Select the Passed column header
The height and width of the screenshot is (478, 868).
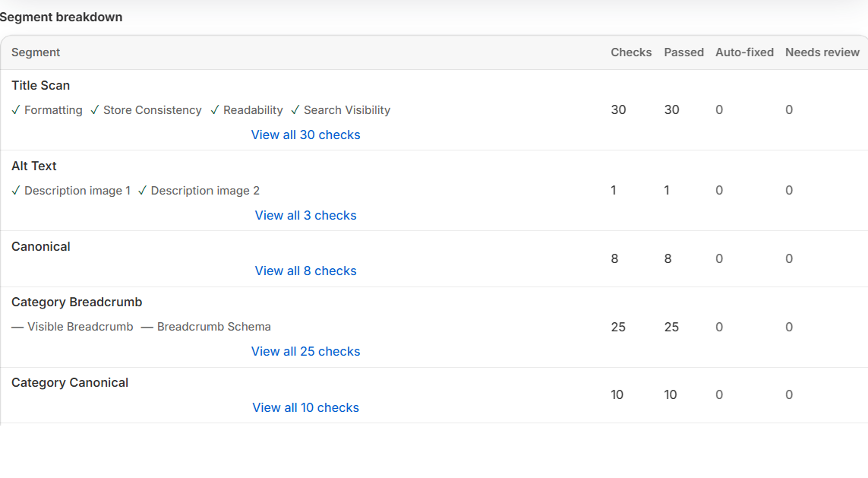click(x=683, y=52)
